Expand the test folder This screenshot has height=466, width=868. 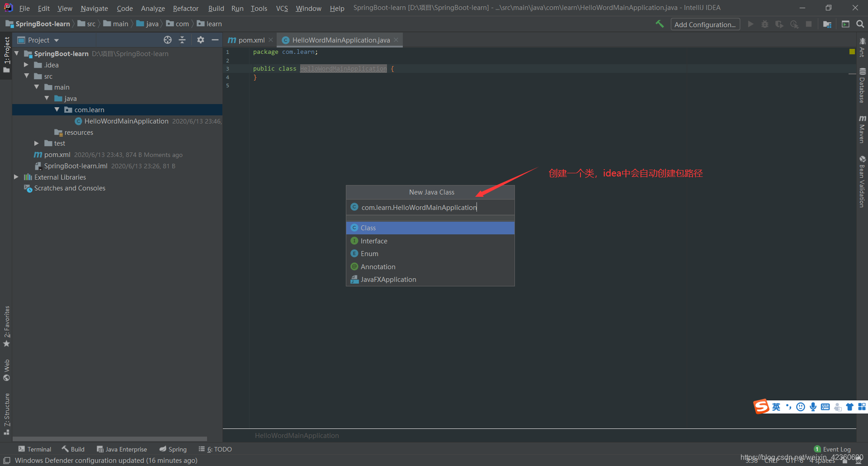(37, 143)
